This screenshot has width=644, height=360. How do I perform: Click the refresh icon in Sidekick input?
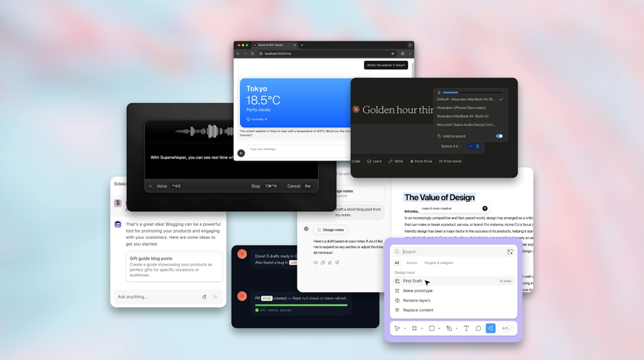click(204, 297)
